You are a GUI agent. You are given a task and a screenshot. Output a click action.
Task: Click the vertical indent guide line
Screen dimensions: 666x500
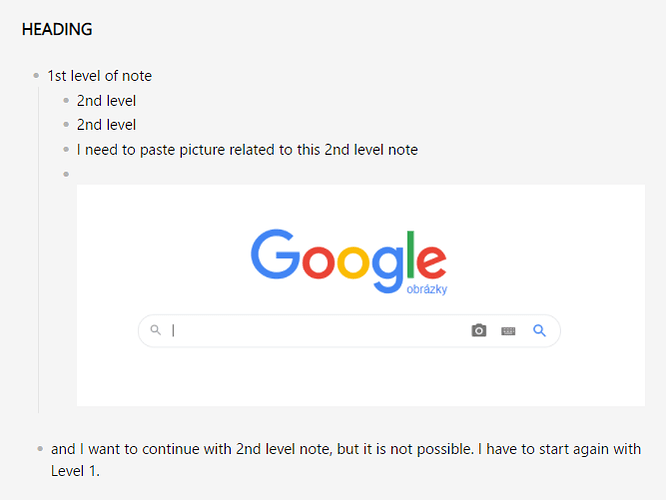(39, 250)
